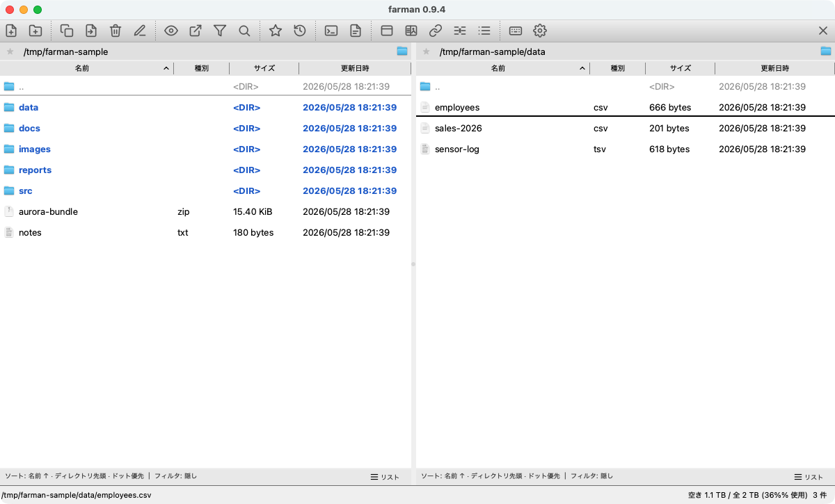Viewport: 835px width, 504px height.
Task: Open with external app icon
Action: [196, 31]
